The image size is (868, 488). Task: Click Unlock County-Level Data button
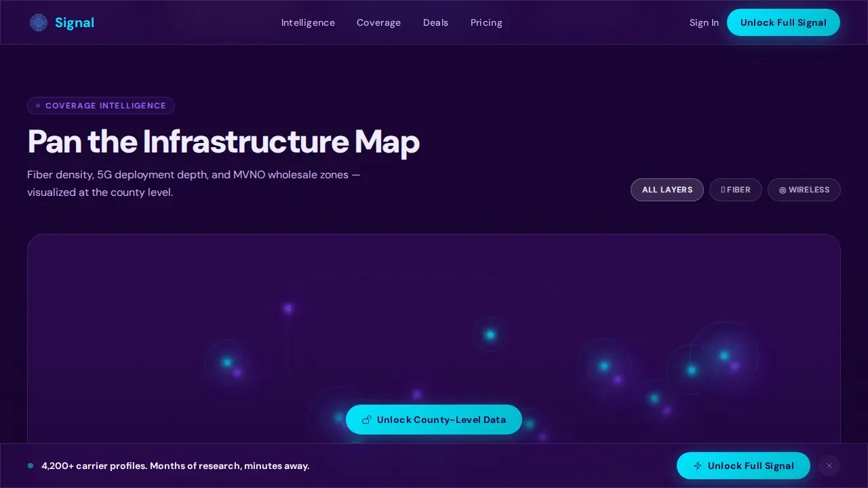pos(434,420)
